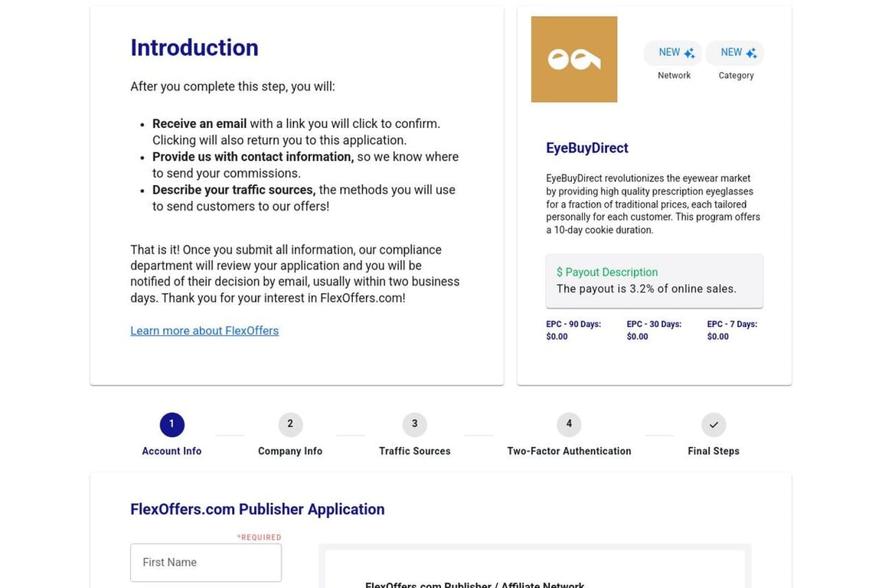The height and width of the screenshot is (588, 882).
Task: Click the NEW Category sparkle badge
Action: click(x=735, y=53)
